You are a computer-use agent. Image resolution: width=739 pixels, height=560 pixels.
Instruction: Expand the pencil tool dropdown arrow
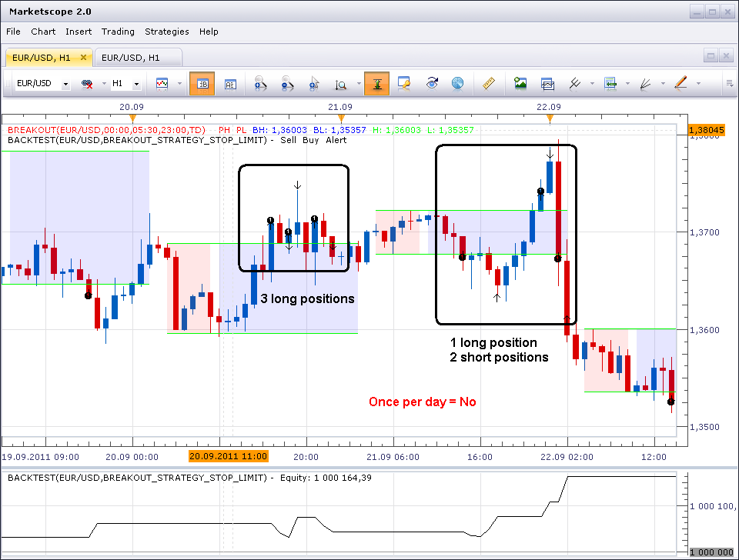[x=698, y=83]
